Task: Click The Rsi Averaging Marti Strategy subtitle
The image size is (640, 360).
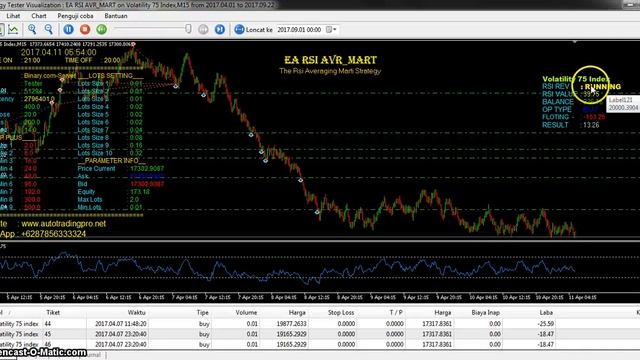Action: [330, 71]
